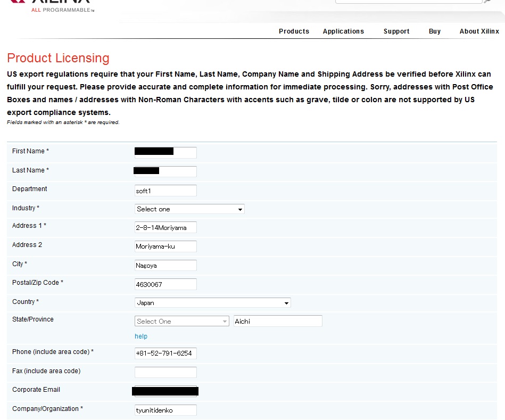
Task: Click the 'Last Name *' label
Action: [x=30, y=170]
